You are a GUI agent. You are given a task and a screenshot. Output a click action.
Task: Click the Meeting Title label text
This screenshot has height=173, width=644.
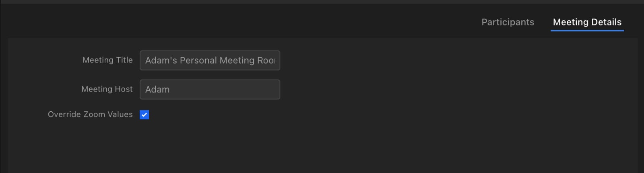click(x=107, y=60)
